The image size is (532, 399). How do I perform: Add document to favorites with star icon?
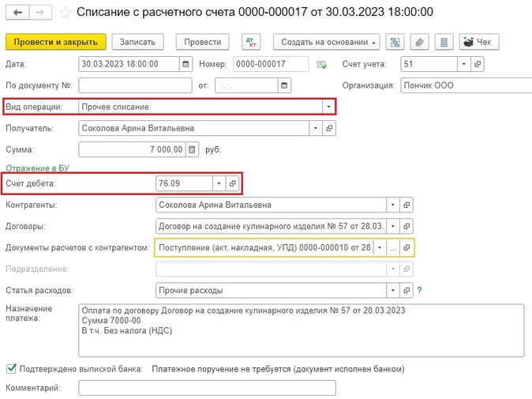[66, 13]
